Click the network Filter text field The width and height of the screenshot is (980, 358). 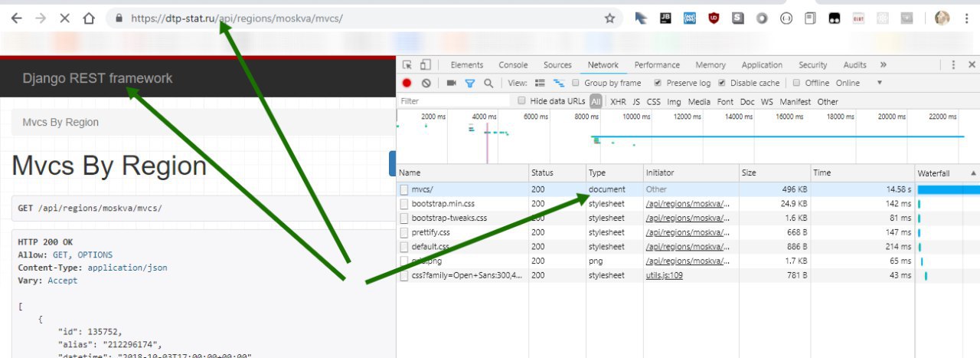coord(454,101)
